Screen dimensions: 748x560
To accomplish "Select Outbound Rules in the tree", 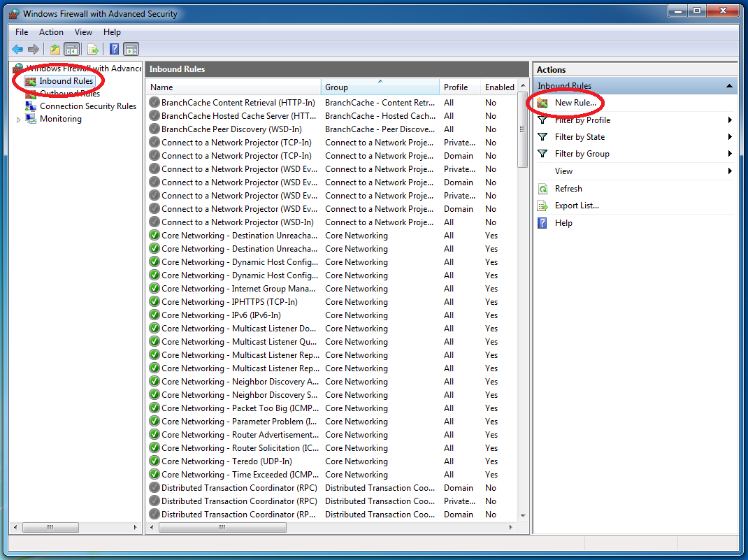I will click(x=70, y=94).
